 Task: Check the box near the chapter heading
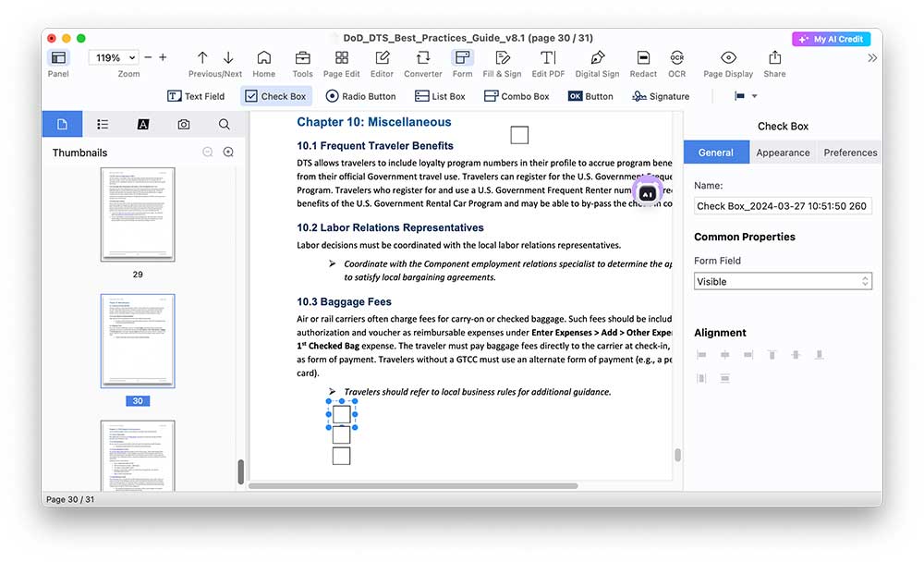point(519,135)
